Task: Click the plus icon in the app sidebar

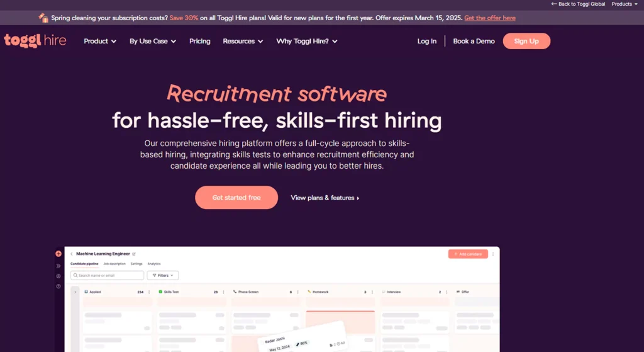Action: pos(58,254)
